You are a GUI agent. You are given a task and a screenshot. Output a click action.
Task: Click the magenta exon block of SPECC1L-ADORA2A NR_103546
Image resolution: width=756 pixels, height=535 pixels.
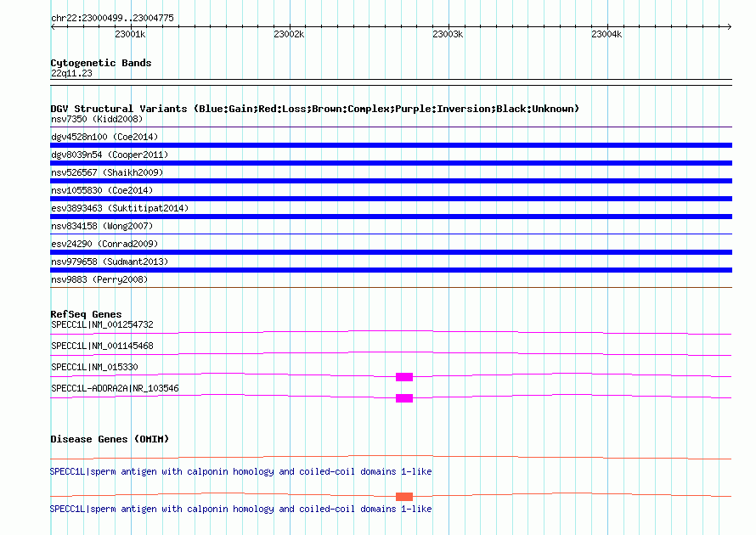[403, 397]
